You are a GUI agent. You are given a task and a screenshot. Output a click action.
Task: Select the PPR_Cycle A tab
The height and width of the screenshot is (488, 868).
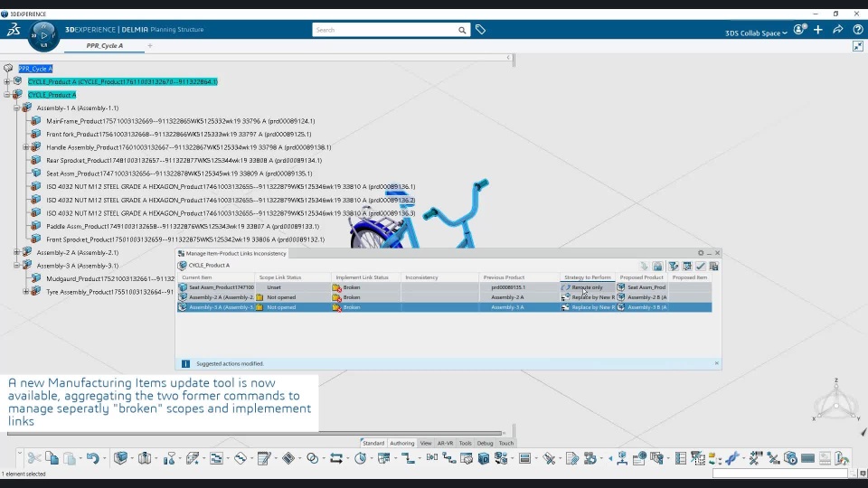(x=105, y=46)
